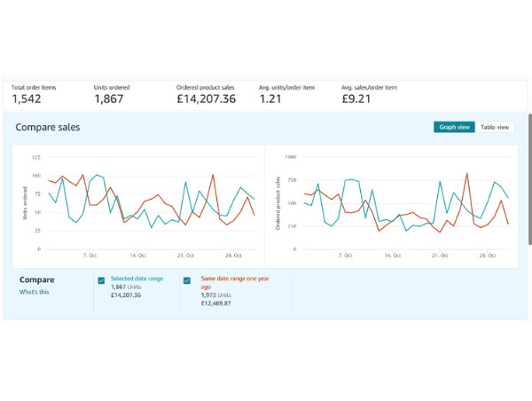Screen dimensions: 532x401
Task: Select Ordered product sales £14,207.36 figure
Action: pos(206,99)
